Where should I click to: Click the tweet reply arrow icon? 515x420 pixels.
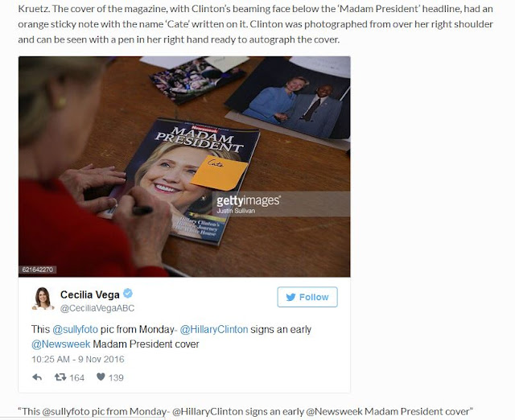pos(37,377)
